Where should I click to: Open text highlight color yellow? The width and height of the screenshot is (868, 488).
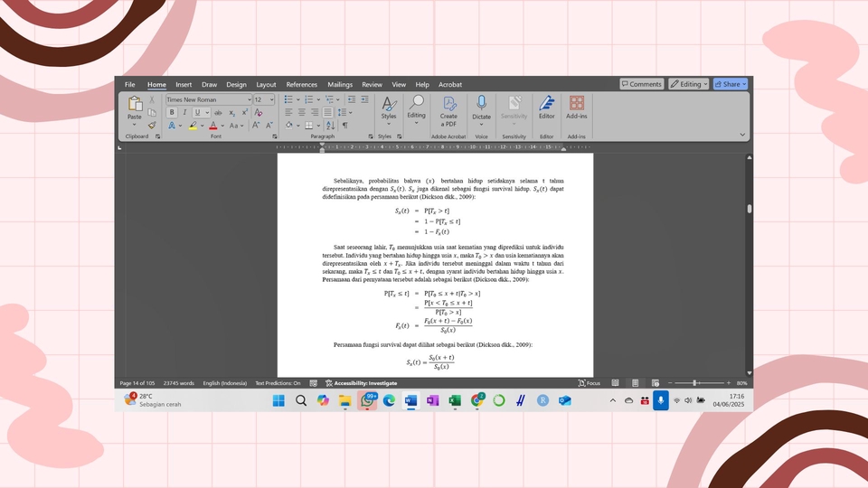tap(193, 126)
